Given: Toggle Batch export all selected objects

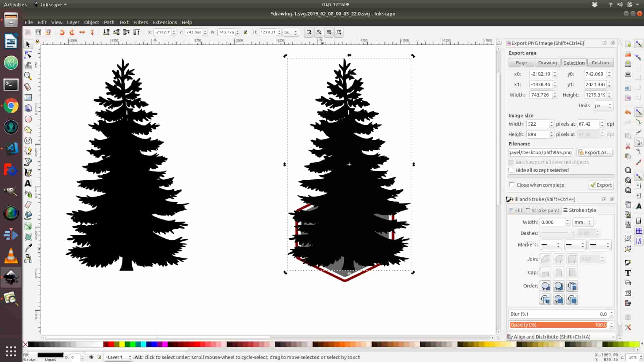Looking at the screenshot, I should pyautogui.click(x=511, y=162).
